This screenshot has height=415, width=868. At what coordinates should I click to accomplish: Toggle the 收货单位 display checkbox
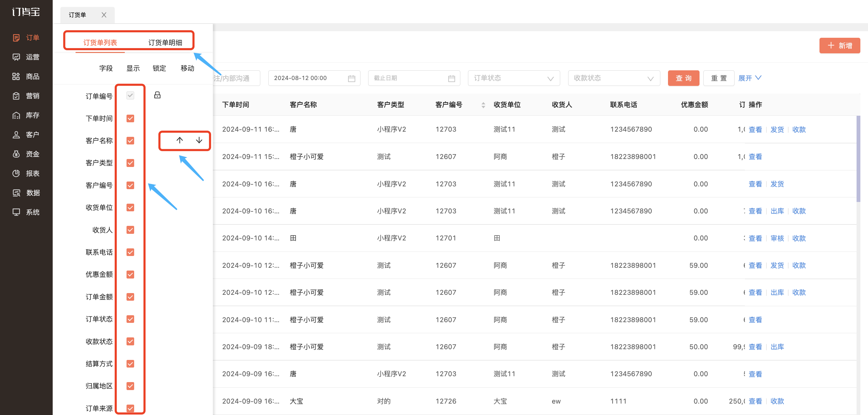(x=130, y=207)
